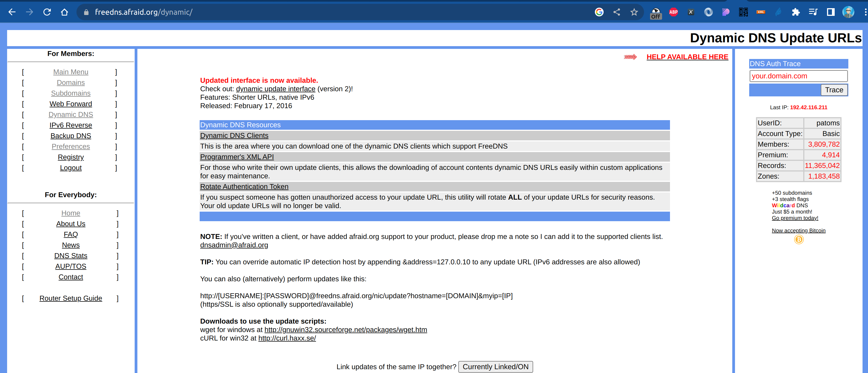
Task: Open Backup DNS in the sidebar
Action: (71, 136)
